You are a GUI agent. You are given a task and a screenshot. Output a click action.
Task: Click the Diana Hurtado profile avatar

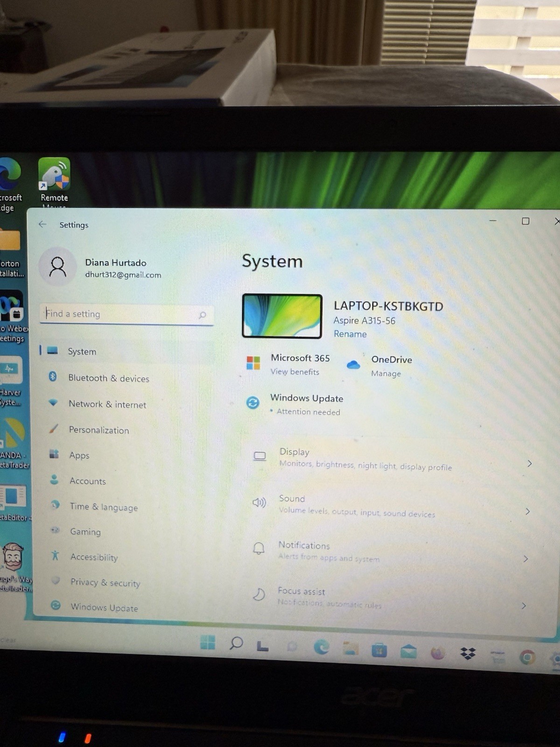(x=58, y=267)
